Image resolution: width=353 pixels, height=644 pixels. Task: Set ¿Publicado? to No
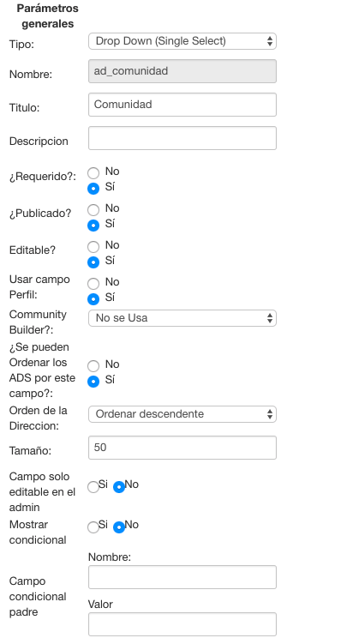coord(93,210)
